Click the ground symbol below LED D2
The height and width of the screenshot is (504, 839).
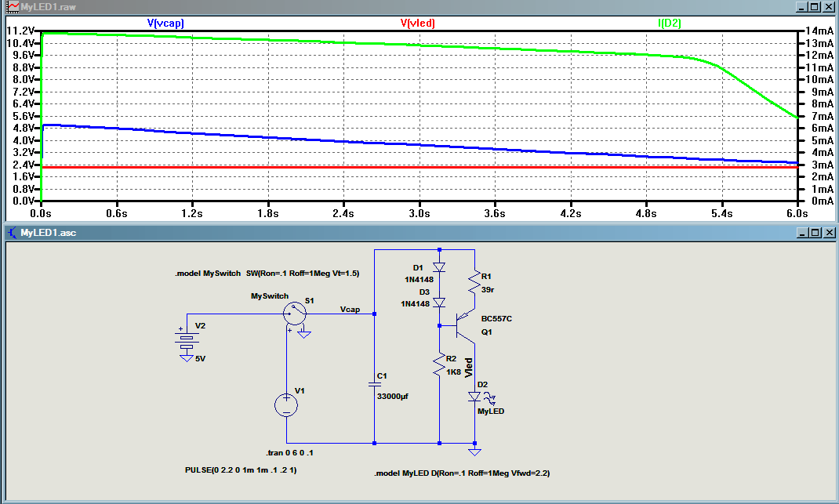click(x=474, y=452)
